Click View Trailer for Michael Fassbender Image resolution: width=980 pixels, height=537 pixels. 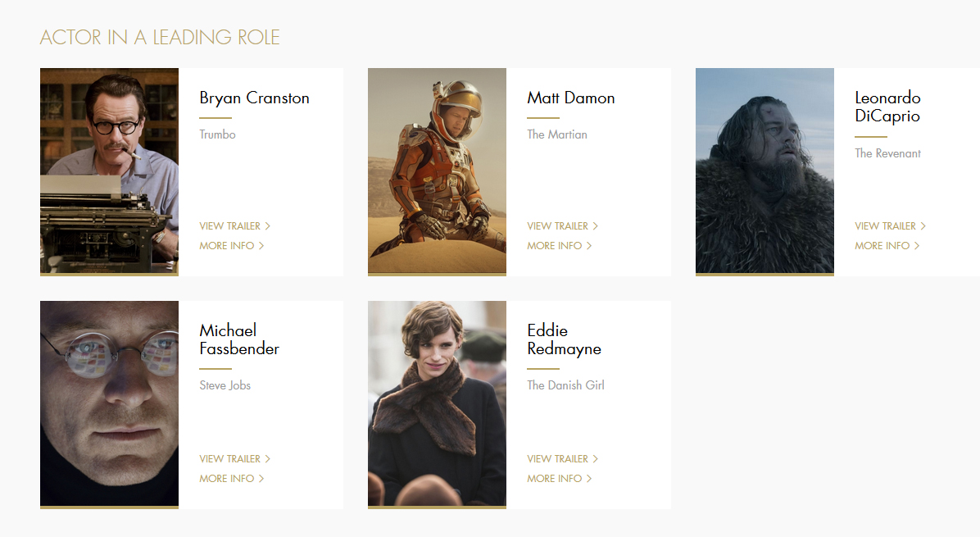point(235,459)
